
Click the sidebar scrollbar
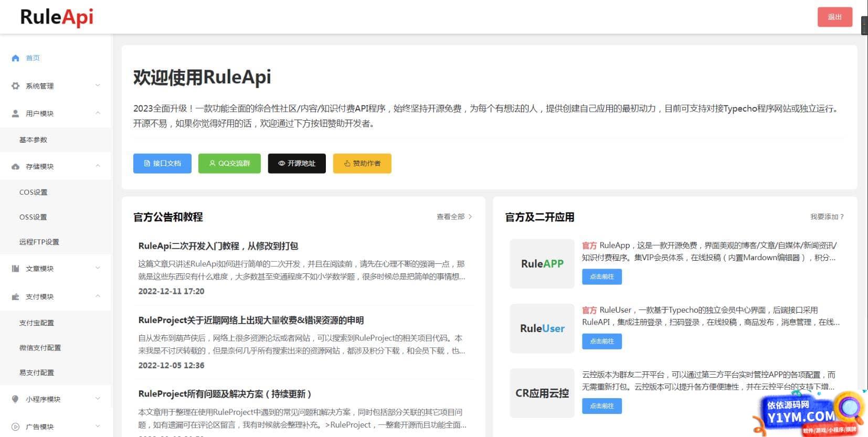click(112, 220)
